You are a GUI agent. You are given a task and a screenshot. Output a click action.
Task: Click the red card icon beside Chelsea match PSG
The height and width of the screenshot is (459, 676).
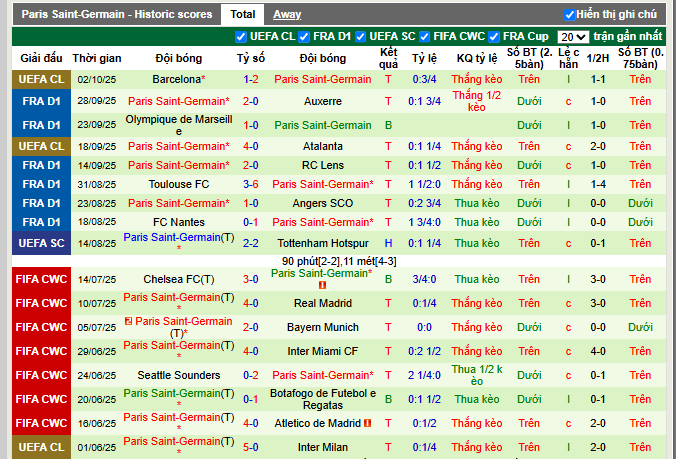[x=322, y=285]
